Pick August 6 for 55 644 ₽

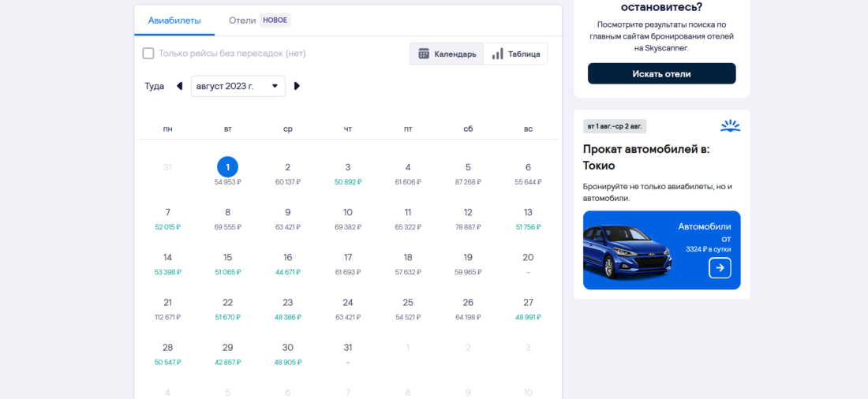[x=528, y=173]
